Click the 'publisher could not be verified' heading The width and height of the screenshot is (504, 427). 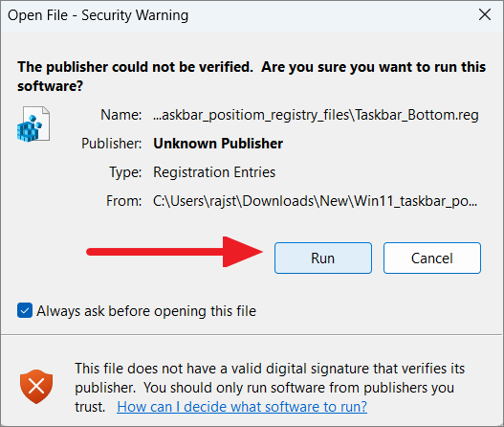[252, 77]
